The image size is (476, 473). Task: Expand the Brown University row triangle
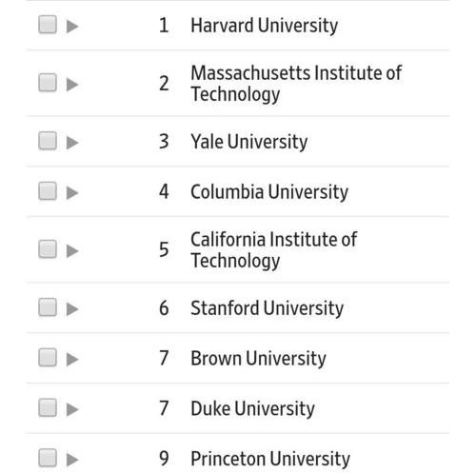(x=72, y=360)
